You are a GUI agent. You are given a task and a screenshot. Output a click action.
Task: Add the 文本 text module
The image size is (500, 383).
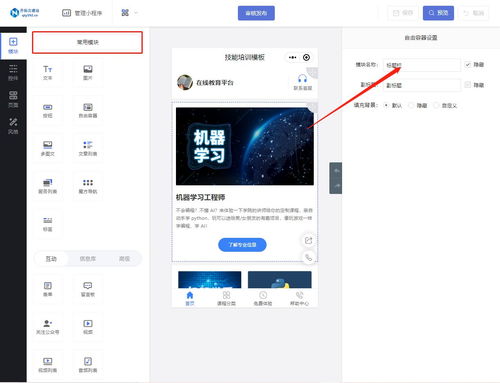point(48,72)
